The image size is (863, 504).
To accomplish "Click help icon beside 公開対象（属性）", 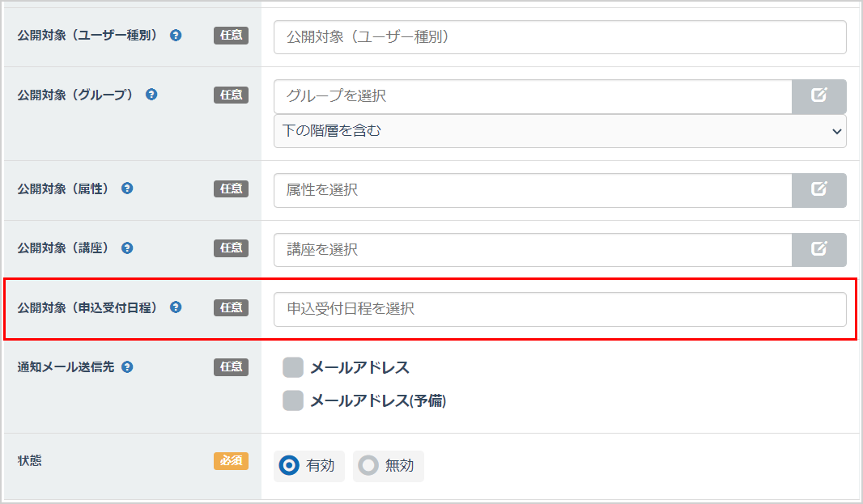I will tap(127, 188).
